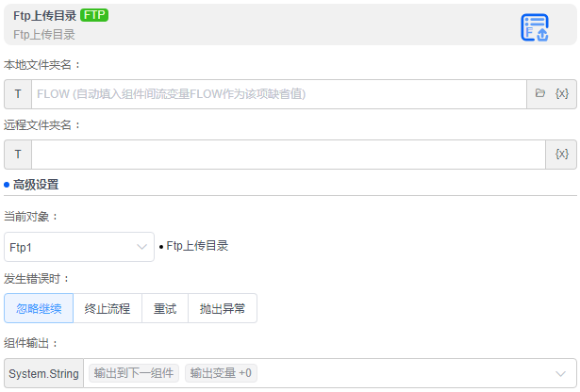Viewport: 580px width, 392px height.
Task: Click the System.String type label
Action: coord(43,373)
